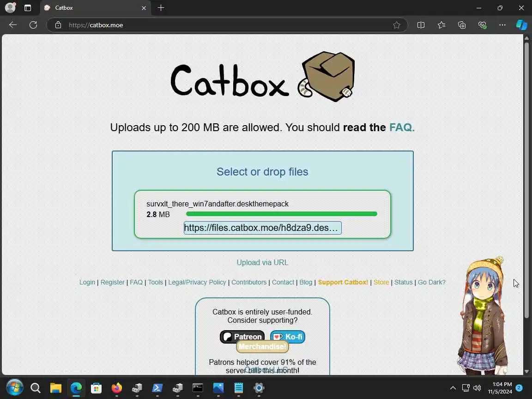
Task: Open Support Catbox! link
Action: click(343, 282)
